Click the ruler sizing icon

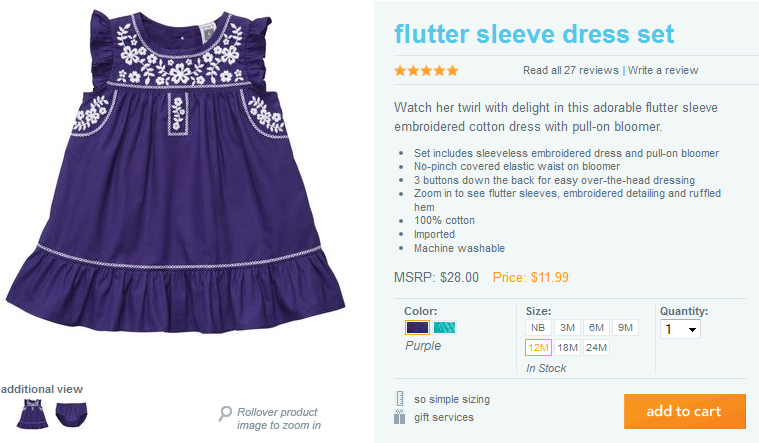[400, 399]
